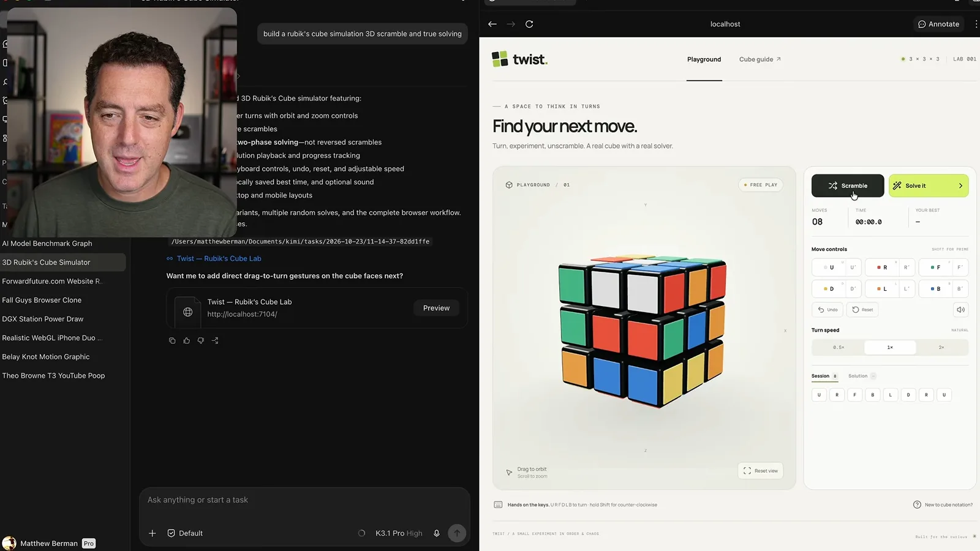980x551 pixels.
Task: Set turn speed to 2×
Action: [x=941, y=348]
